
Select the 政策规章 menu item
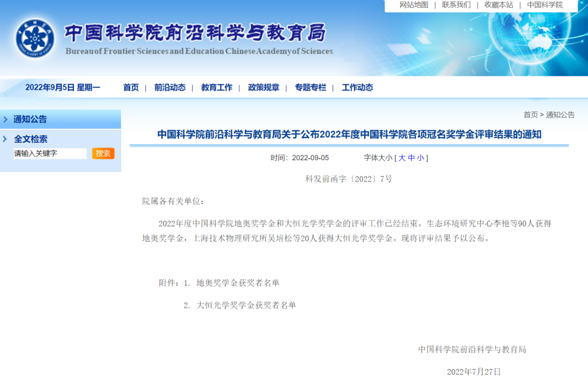(x=264, y=87)
